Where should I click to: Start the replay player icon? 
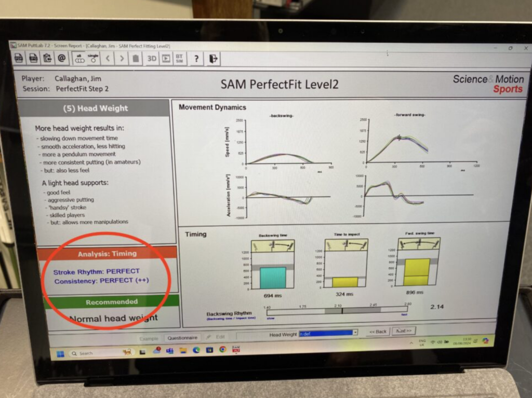click(x=166, y=58)
